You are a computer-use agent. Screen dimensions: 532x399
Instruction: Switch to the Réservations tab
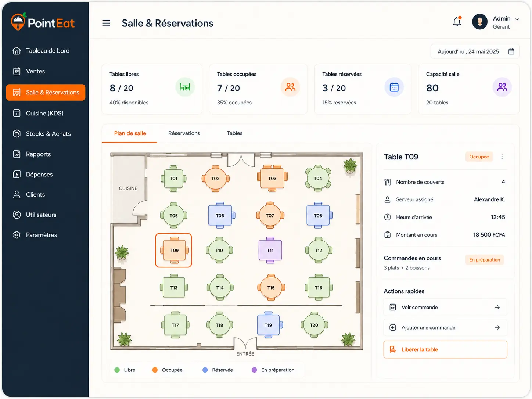click(x=184, y=133)
